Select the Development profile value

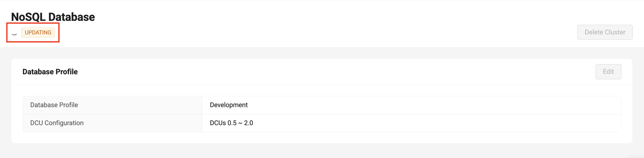tap(229, 105)
